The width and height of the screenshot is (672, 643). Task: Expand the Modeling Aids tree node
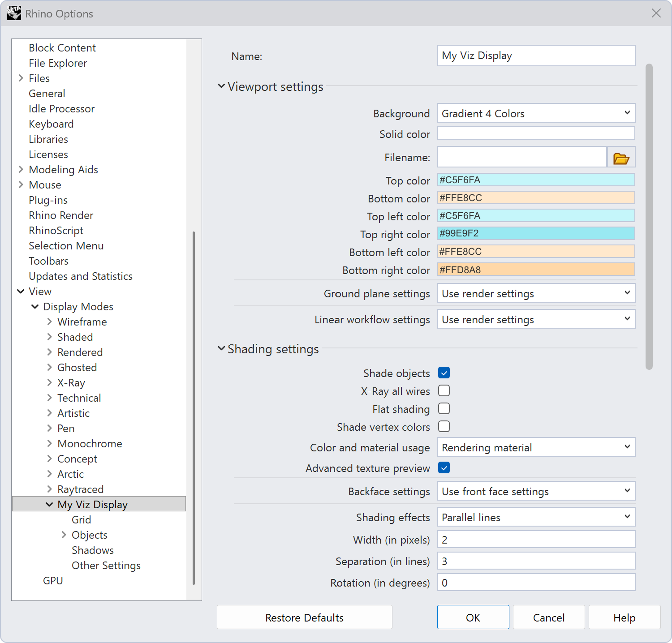coord(21,169)
